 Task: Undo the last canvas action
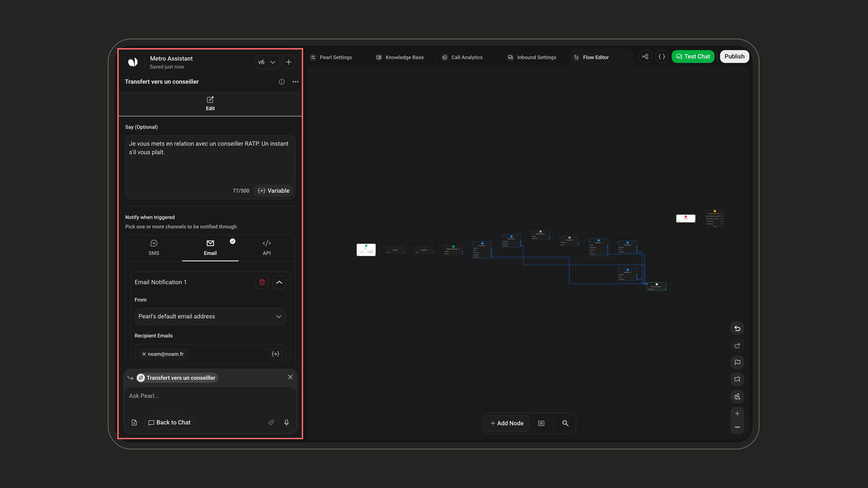pyautogui.click(x=737, y=328)
